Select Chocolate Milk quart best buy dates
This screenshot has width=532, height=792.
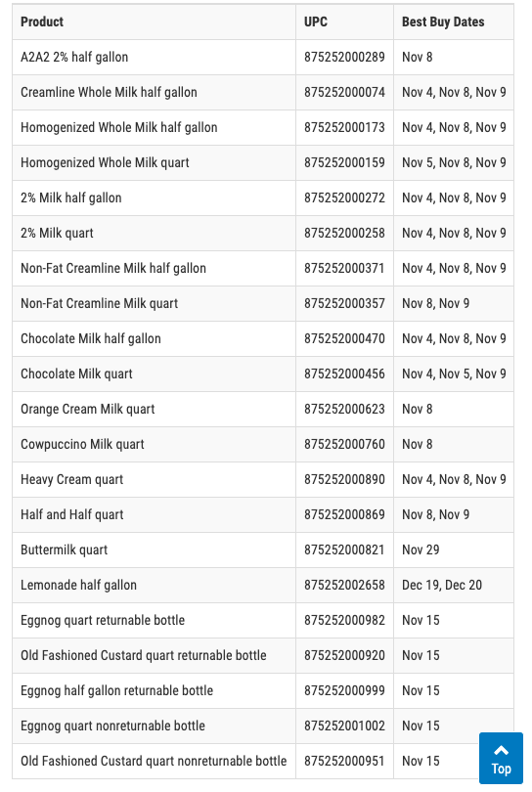tap(454, 374)
